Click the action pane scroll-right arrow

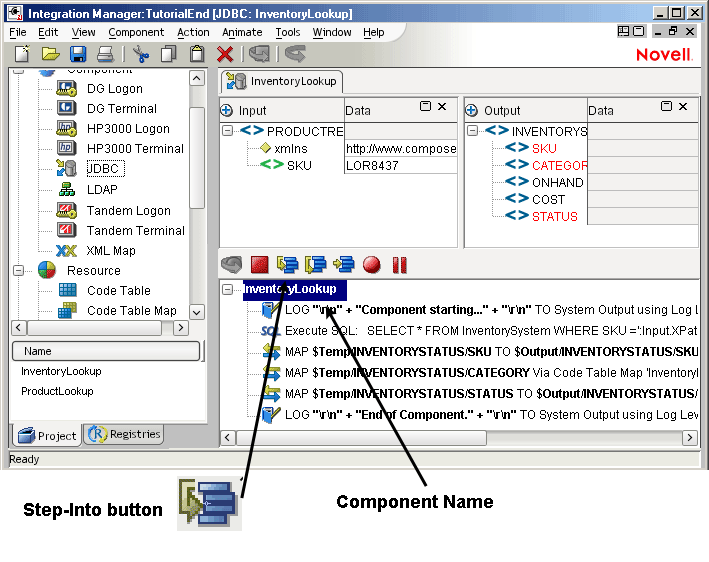click(x=690, y=437)
